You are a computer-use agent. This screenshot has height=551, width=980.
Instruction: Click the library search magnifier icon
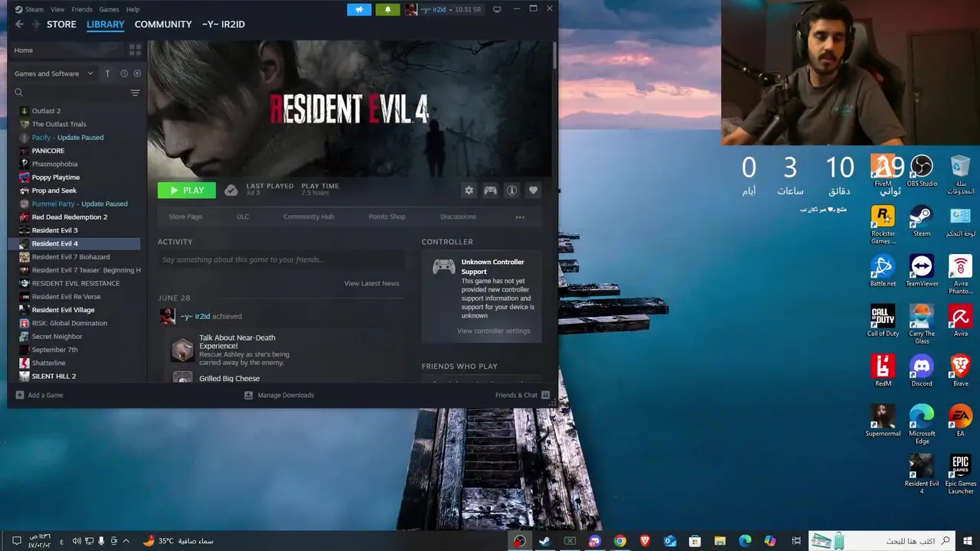pos(19,93)
